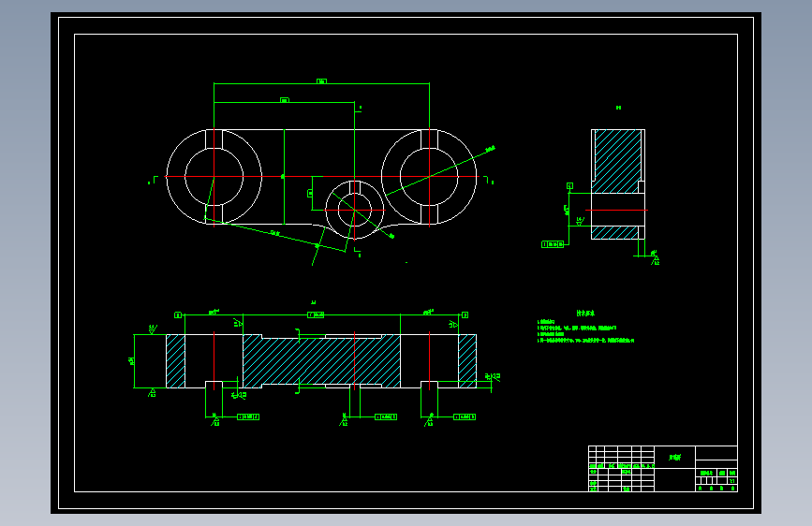The height and width of the screenshot is (526, 812).
Task: Click the section label above right section view
Action: pos(618,108)
